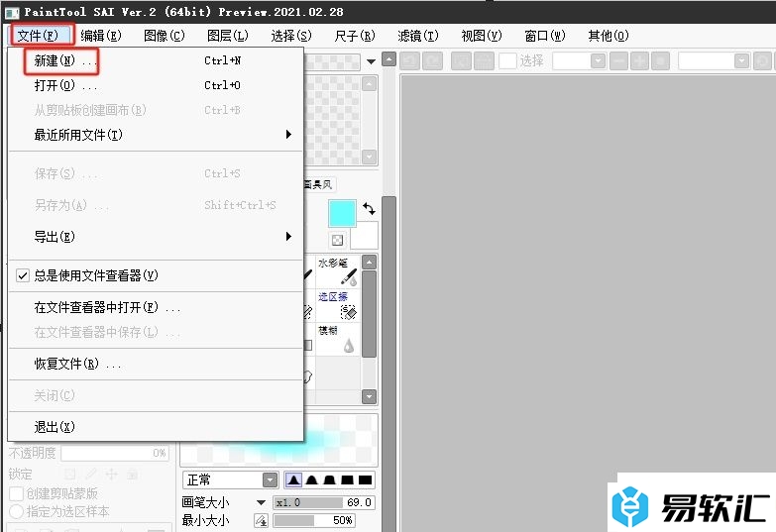The height and width of the screenshot is (532, 776).
Task: Click the rotate canvas toolbar icon
Action: (x=763, y=60)
